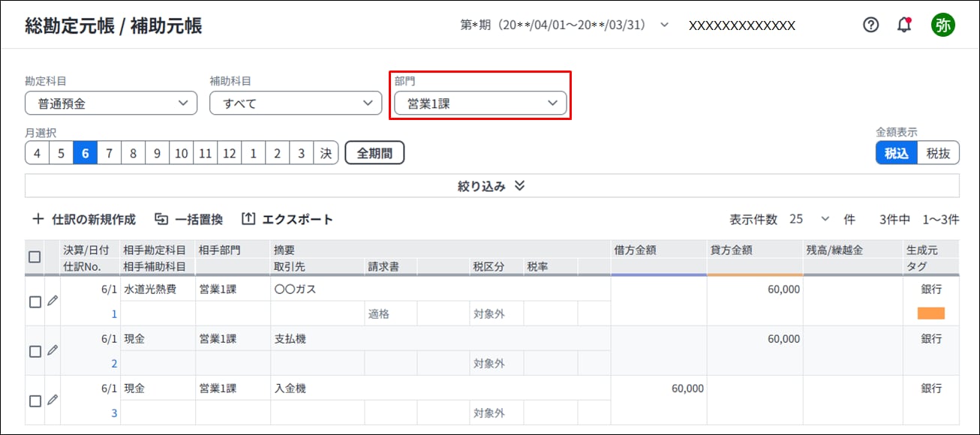Click 一括置換 bulk replace button

188,219
